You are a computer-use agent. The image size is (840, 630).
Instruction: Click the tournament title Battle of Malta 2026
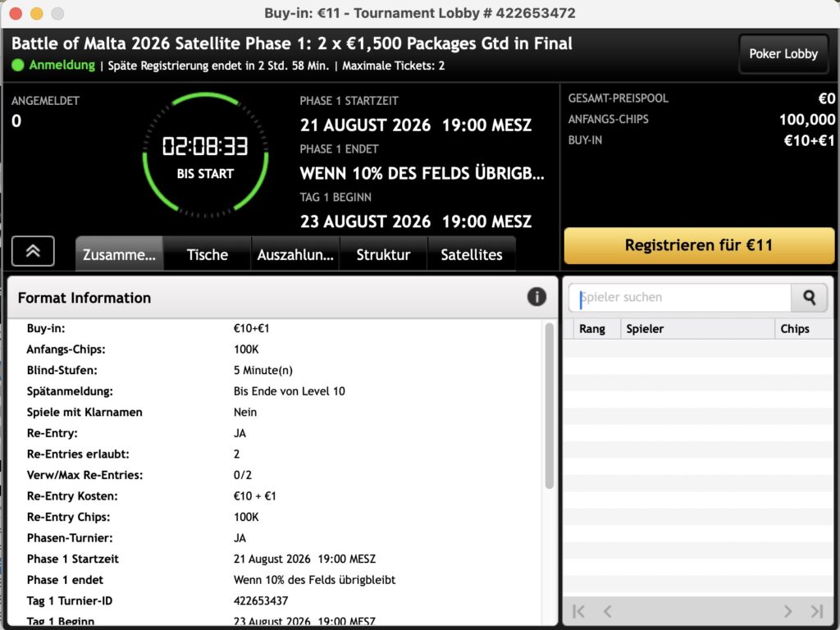[x=292, y=43]
